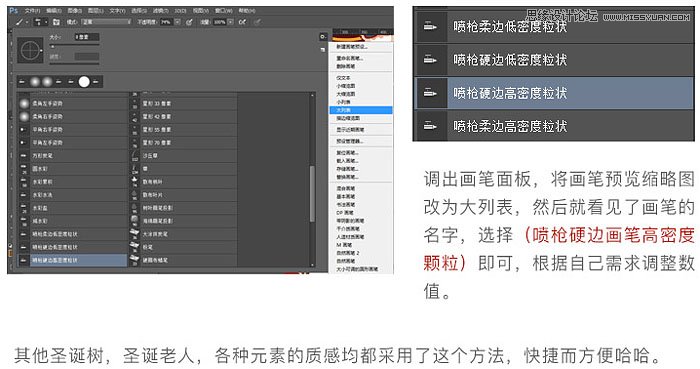Select 大油彩蜡笔 brush icon
This screenshot has width=700, height=369.
(135, 234)
